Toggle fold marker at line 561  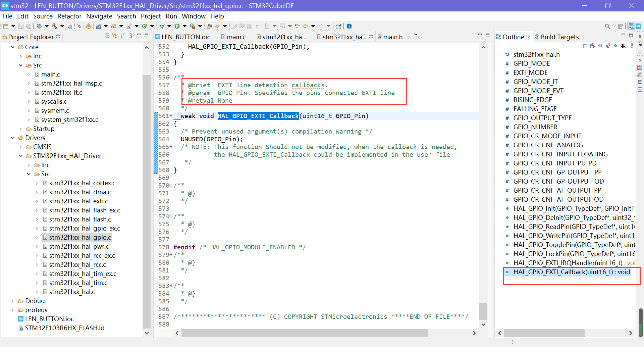pos(171,116)
